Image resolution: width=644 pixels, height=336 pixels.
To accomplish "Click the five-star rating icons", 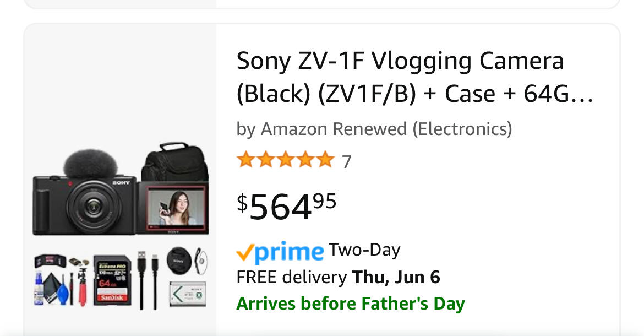I will pyautogui.click(x=286, y=159).
